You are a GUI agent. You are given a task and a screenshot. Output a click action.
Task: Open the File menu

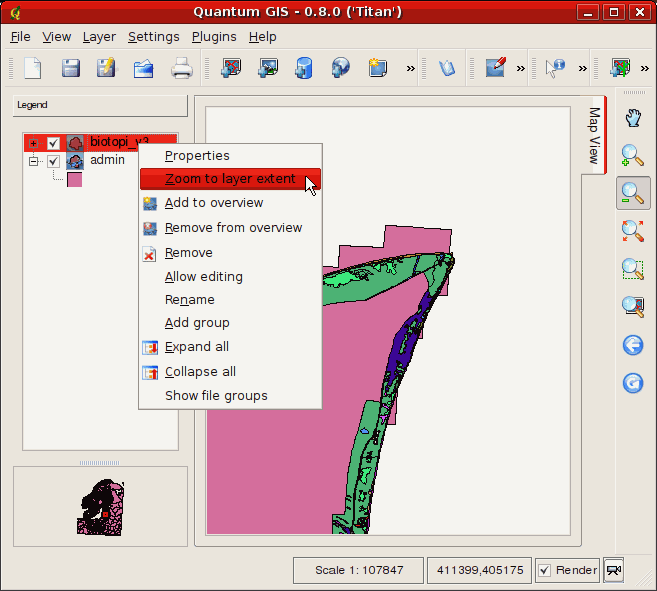(x=21, y=37)
